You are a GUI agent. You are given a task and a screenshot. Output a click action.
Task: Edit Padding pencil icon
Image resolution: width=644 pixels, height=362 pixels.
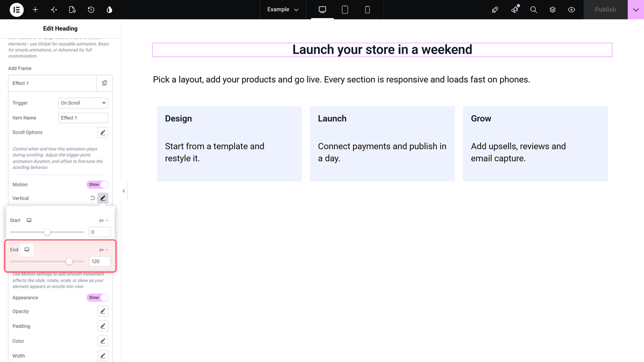point(103,326)
